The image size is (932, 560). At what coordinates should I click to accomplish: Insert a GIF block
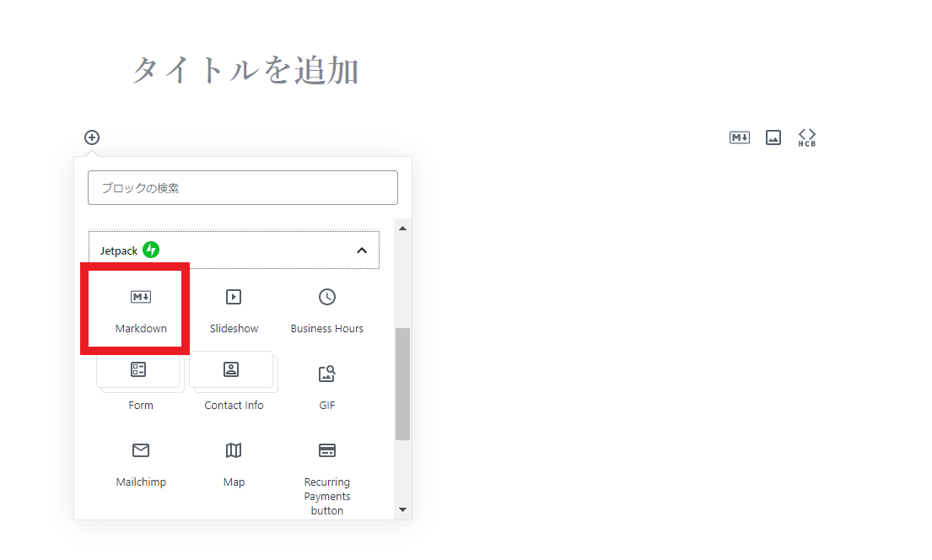[326, 385]
